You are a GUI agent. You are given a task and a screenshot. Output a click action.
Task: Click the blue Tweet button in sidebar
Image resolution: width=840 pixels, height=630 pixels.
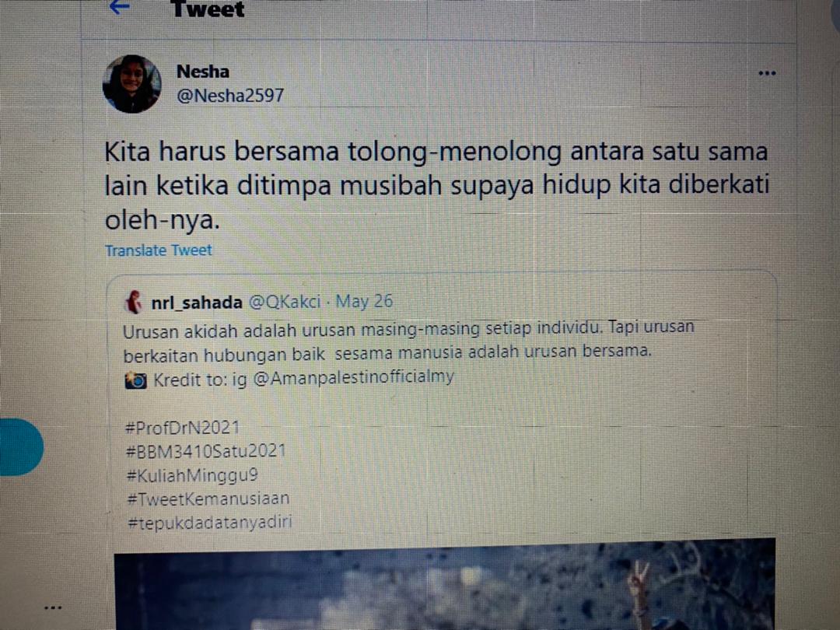point(19,447)
